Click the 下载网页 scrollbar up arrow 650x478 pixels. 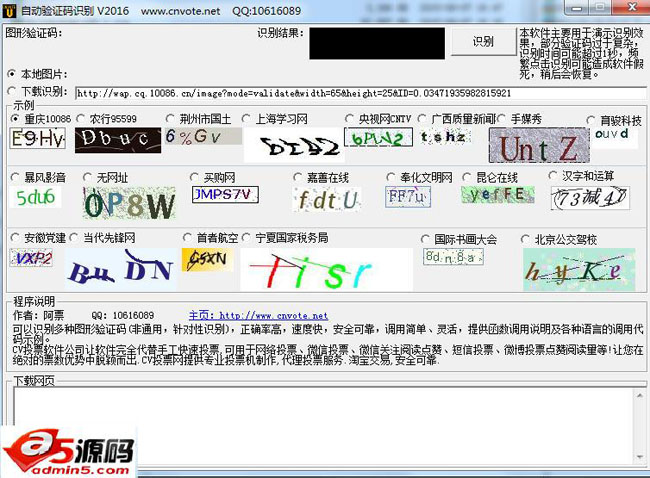(x=640, y=395)
